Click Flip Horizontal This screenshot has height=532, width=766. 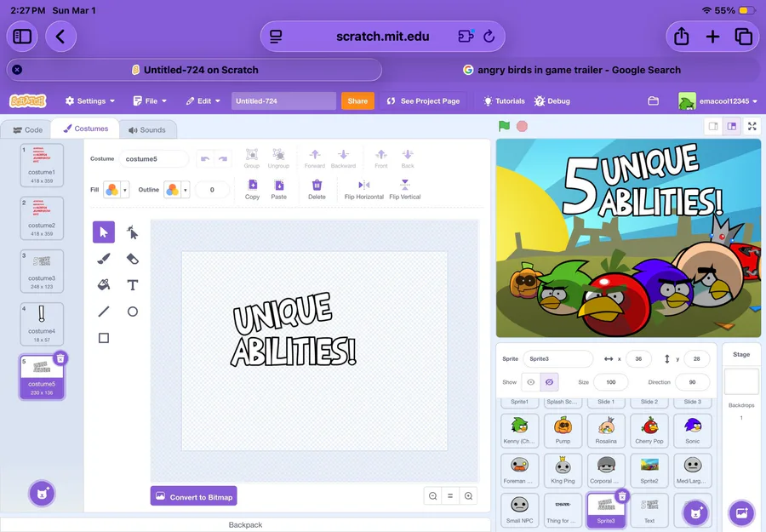click(364, 189)
